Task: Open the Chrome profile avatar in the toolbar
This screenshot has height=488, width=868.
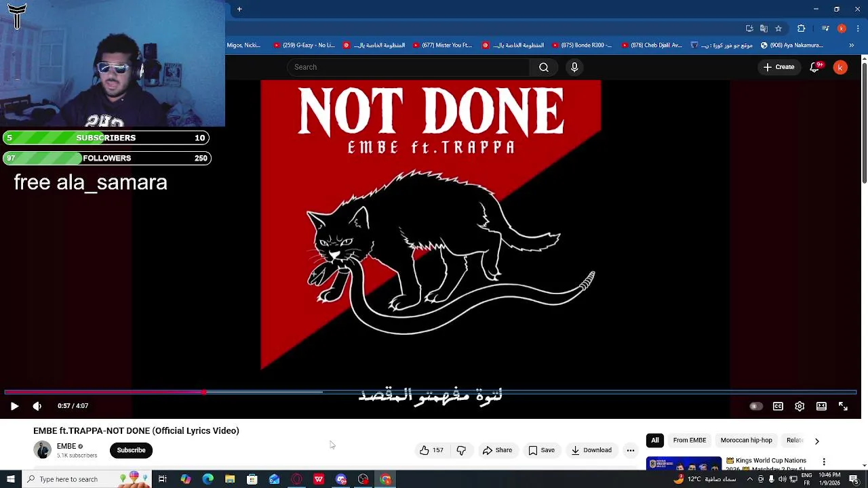Action: click(842, 28)
